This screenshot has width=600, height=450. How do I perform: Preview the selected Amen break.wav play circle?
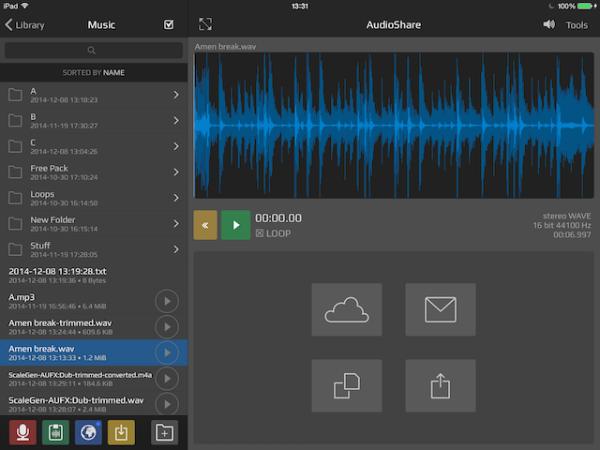167,353
